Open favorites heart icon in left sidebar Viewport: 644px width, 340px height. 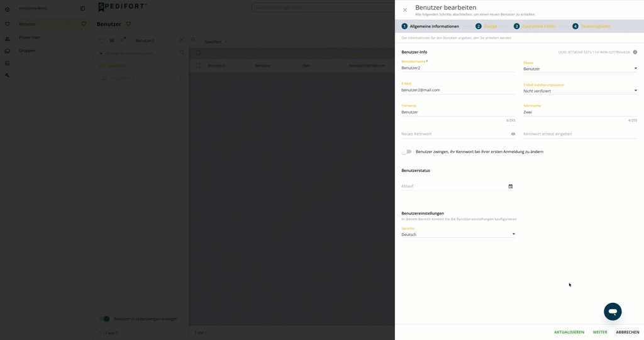(x=7, y=25)
